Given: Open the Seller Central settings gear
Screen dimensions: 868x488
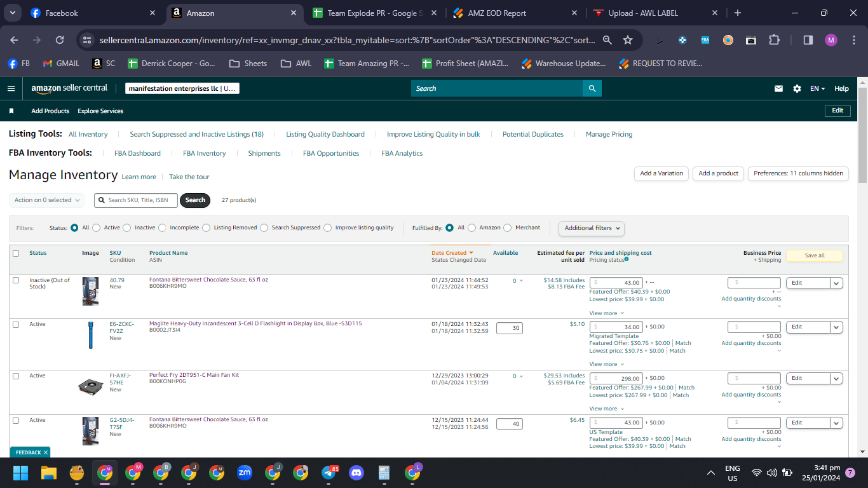Looking at the screenshot, I should tap(797, 89).
